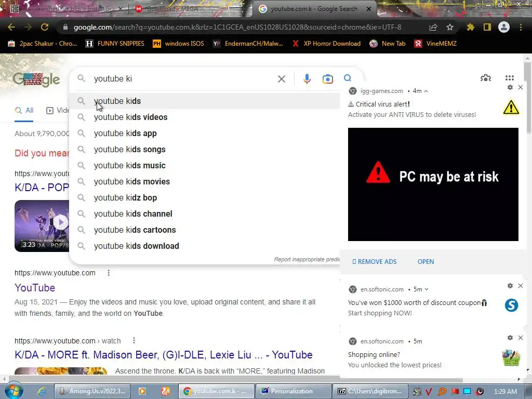Open the Chrome three-dot menu
532x399 pixels.
point(521,27)
